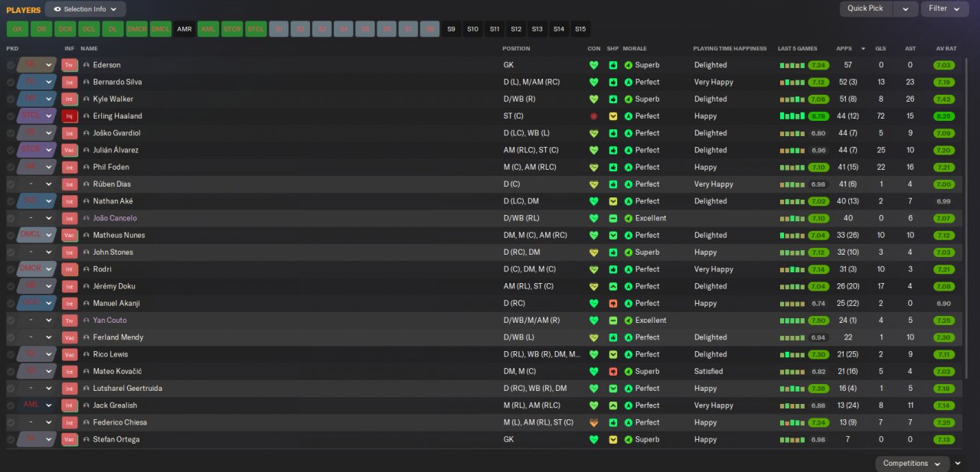The image size is (980, 472).
Task: Toggle the pick checkbox for Yan Couto
Action: pyautogui.click(x=11, y=321)
